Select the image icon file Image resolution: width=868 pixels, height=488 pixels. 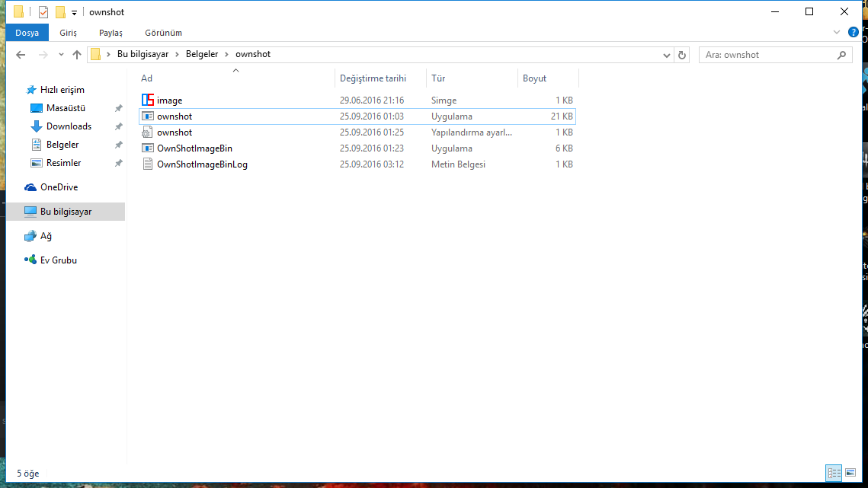coord(357,100)
